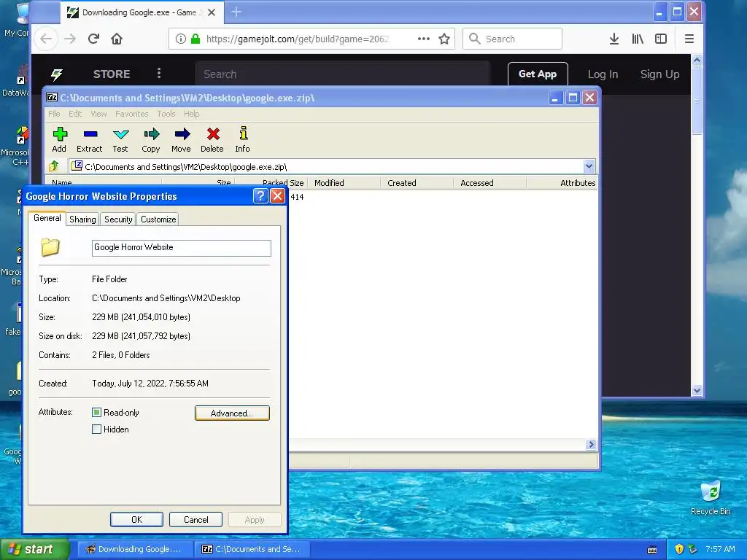The width and height of the screenshot is (747, 560).
Task: Enable the Hidden attribute checkbox
Action: pyautogui.click(x=97, y=429)
